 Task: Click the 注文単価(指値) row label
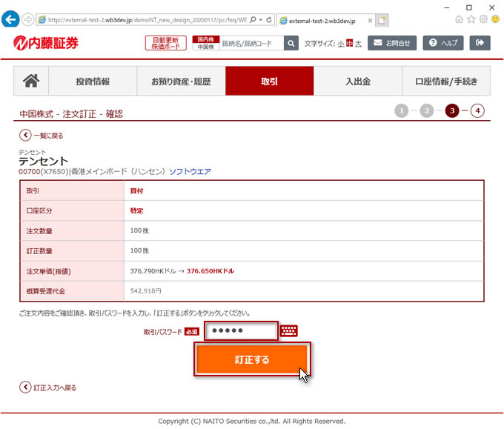pos(48,271)
